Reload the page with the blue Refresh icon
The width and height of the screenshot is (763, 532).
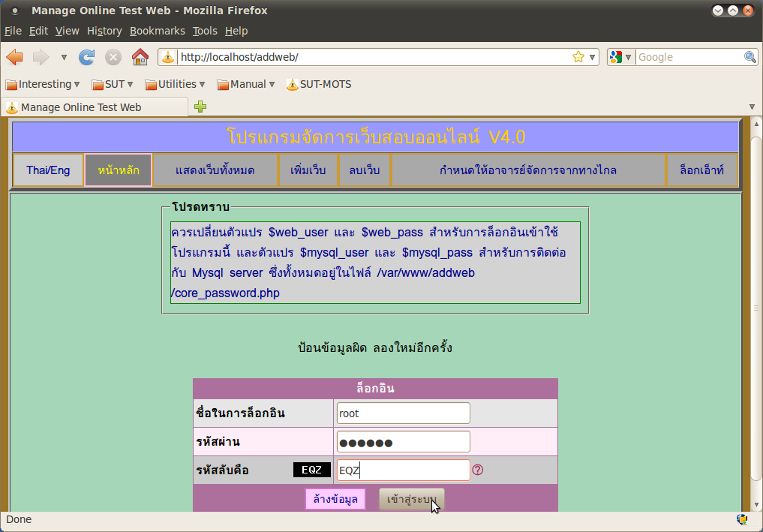point(86,57)
